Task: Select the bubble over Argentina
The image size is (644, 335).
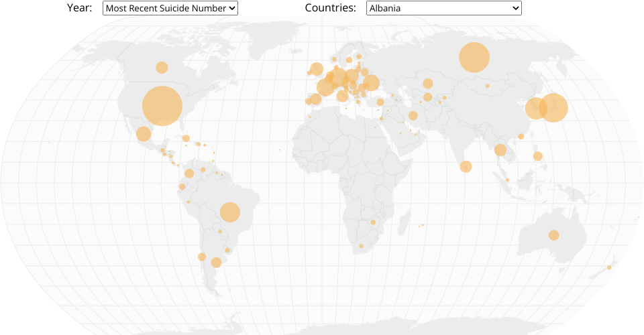Action: pos(216,263)
